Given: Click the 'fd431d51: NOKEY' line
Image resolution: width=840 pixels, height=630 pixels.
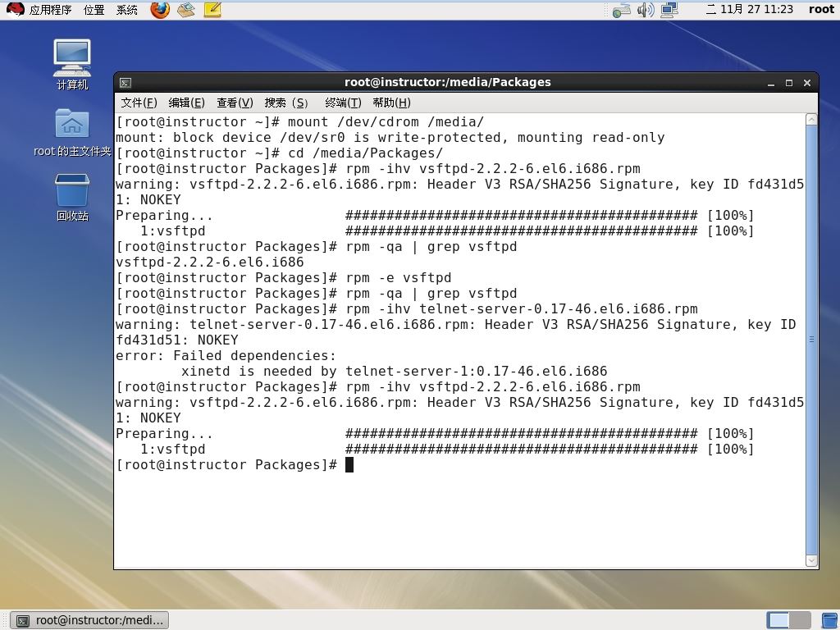Looking at the screenshot, I should pos(177,340).
